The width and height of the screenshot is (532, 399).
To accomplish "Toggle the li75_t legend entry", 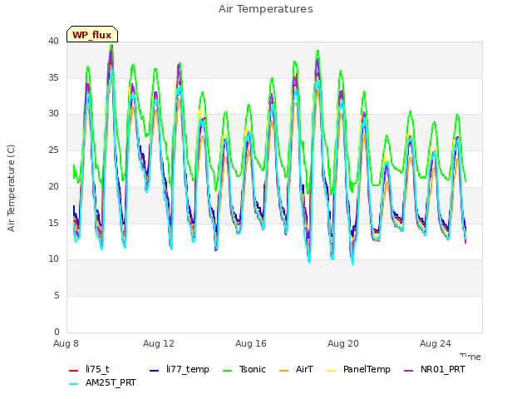I will 89,369.
